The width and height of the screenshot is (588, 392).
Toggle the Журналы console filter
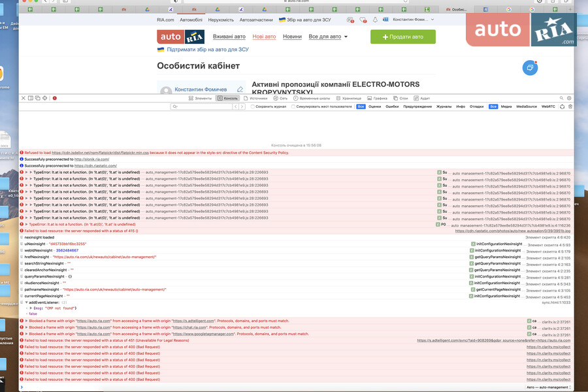pyautogui.click(x=444, y=106)
